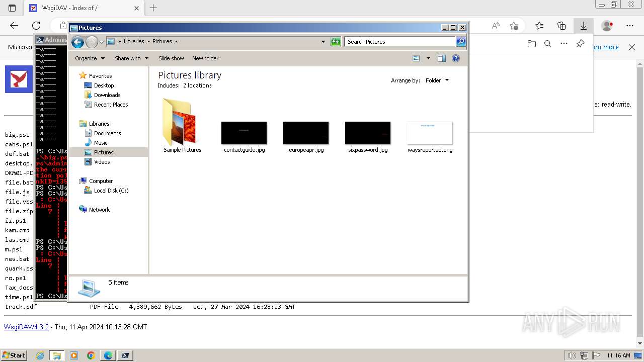
Task: Add page to favorites star icon
Action: pyautogui.click(x=514, y=26)
